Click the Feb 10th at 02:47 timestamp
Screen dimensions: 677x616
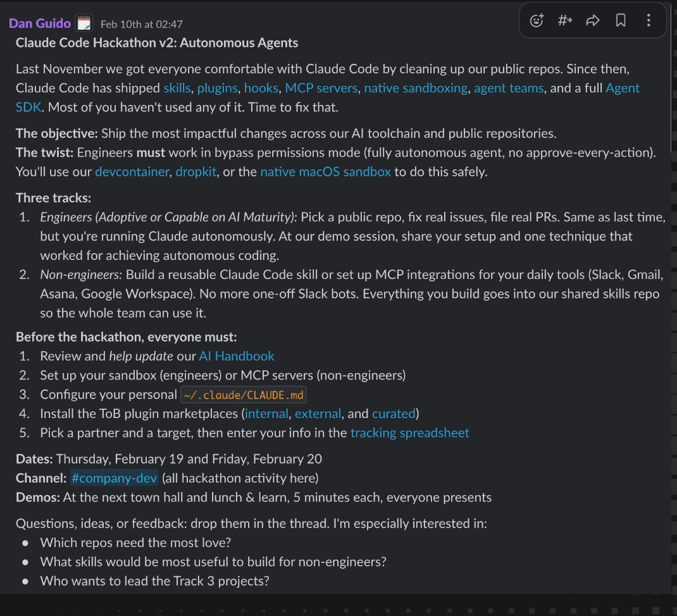pos(142,24)
